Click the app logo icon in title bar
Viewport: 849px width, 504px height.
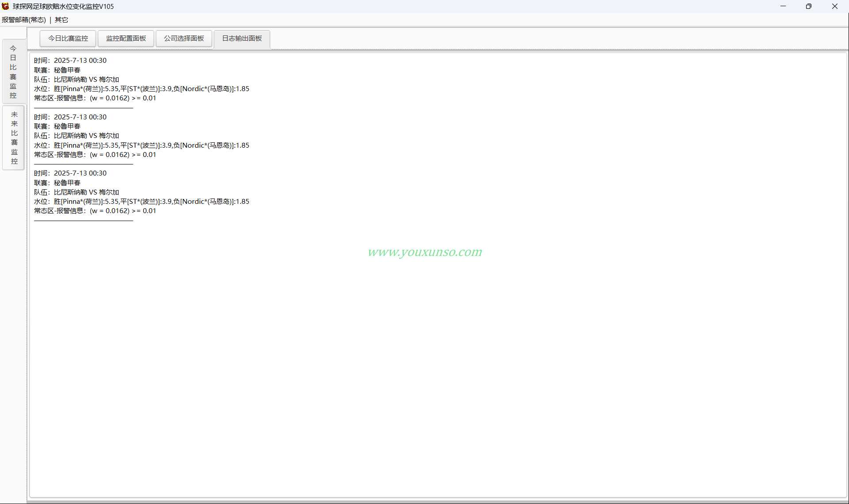coord(5,6)
